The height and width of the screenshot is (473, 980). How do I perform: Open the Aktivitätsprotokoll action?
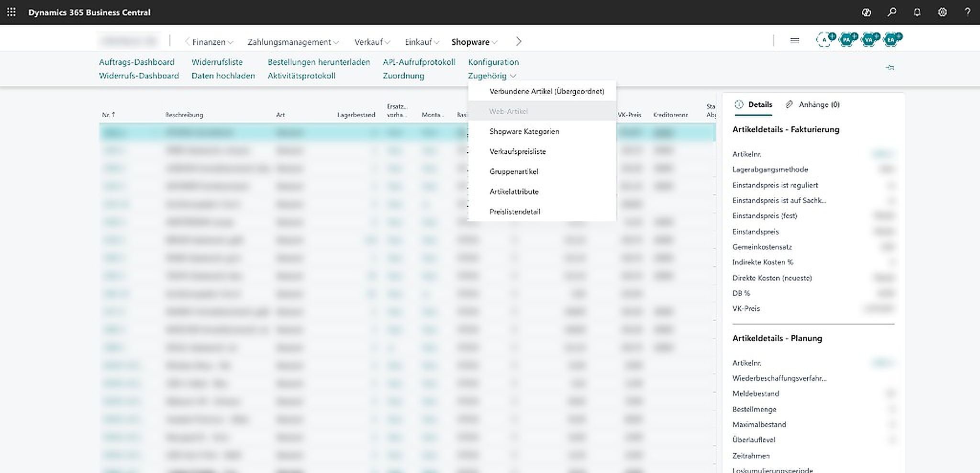(301, 76)
